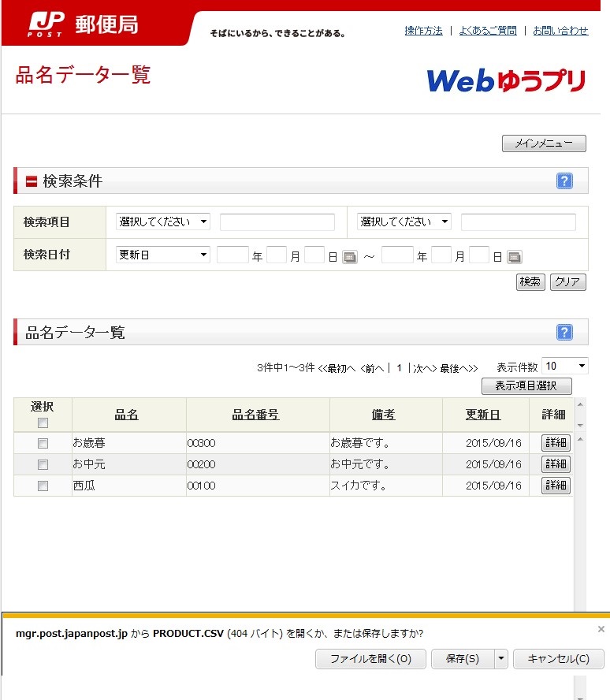Select the checkbox for 西瓜 row
This screenshot has width=610, height=700.
pos(43,486)
